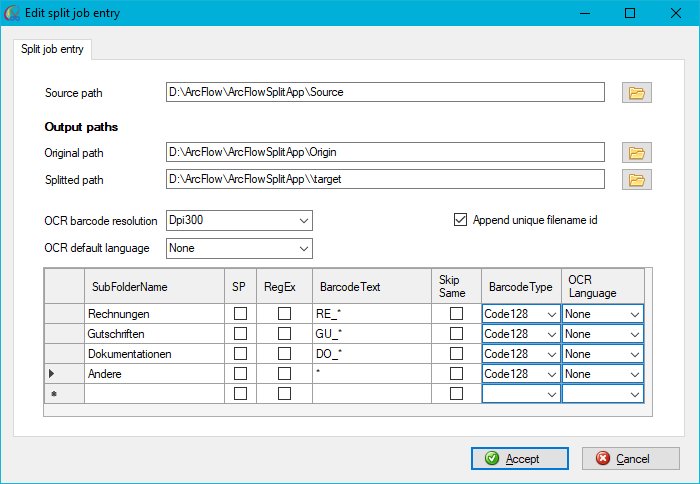This screenshot has width=700, height=484.
Task: Enable RegEx checkbox for Gutschriften row
Action: (x=284, y=334)
